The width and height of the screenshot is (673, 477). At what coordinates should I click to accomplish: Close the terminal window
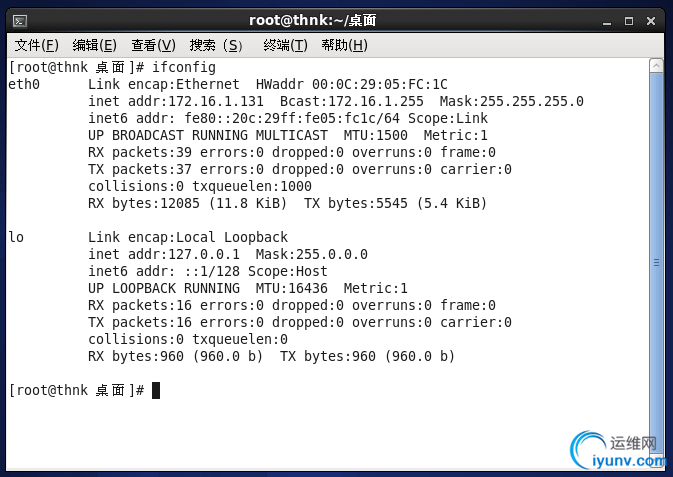coord(651,20)
